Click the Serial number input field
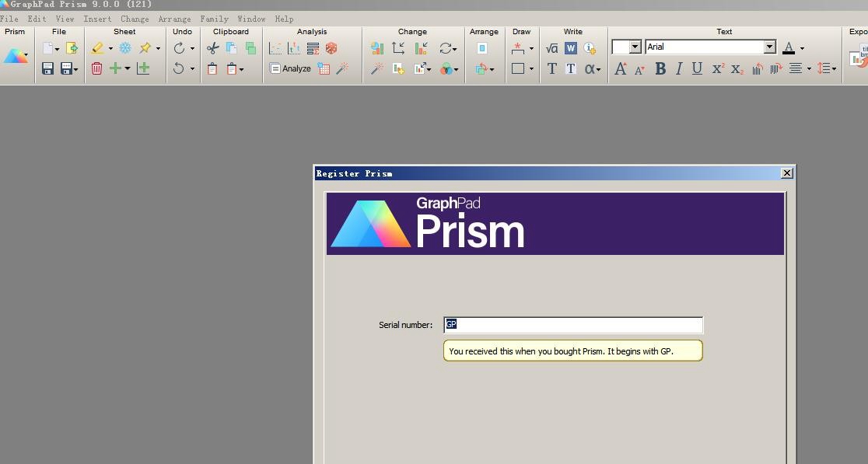This screenshot has height=464, width=868. pos(573,325)
